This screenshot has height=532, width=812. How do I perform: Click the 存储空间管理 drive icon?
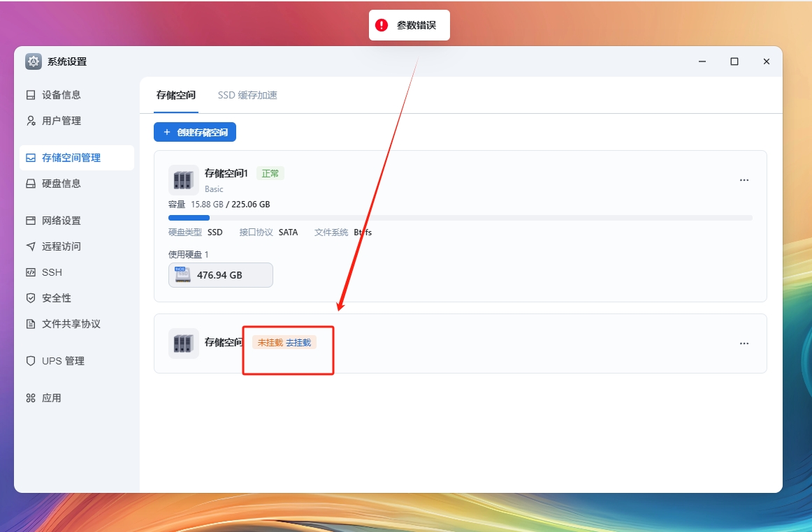pyautogui.click(x=31, y=158)
